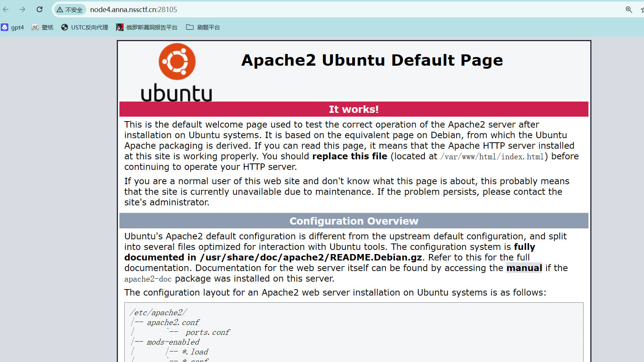This screenshot has width=644, height=362.
Task: Click the /var/www/html/index.html path text
Action: click(492, 157)
